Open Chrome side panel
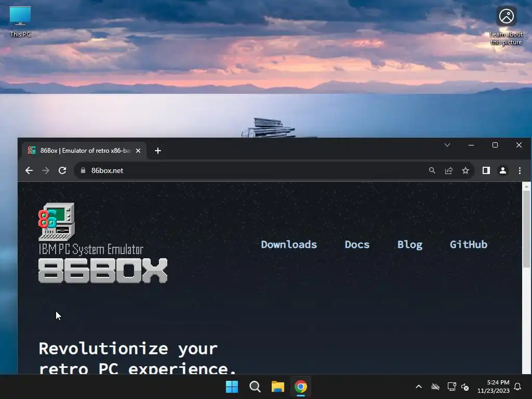The width and height of the screenshot is (532, 399). pos(486,170)
